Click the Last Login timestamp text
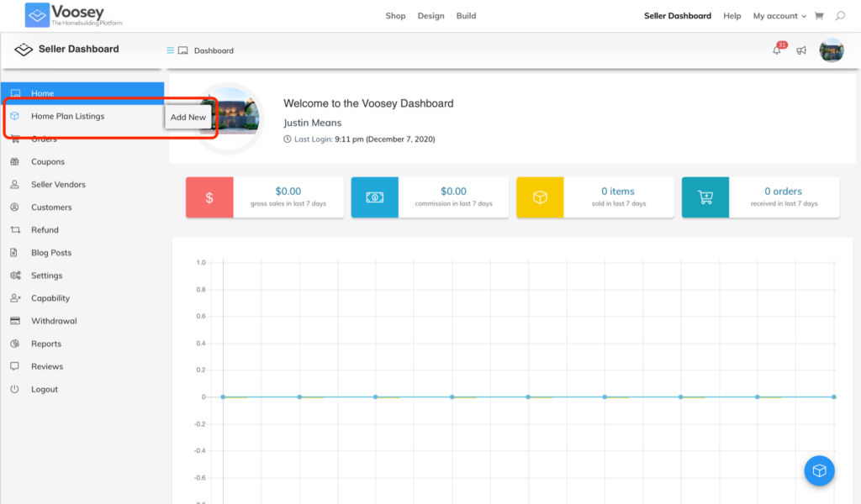Viewport: 861px width, 504px height. [x=365, y=139]
